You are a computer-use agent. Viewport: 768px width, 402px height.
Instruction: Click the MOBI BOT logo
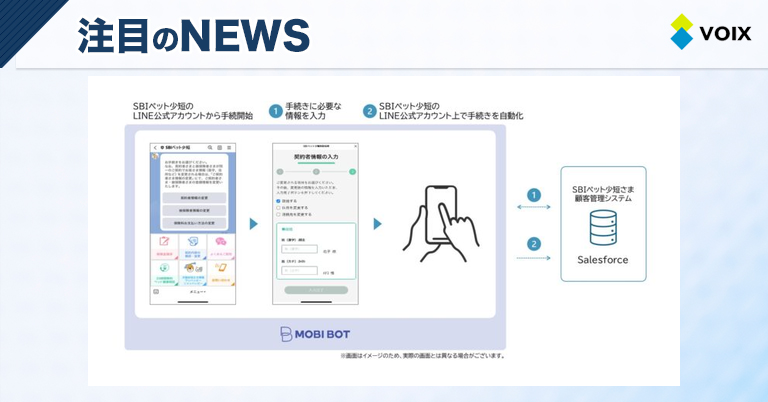315,334
